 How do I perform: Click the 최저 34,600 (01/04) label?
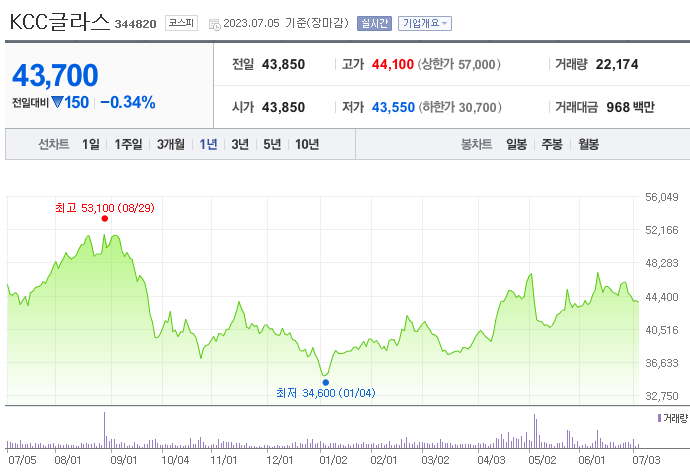pyautogui.click(x=326, y=393)
